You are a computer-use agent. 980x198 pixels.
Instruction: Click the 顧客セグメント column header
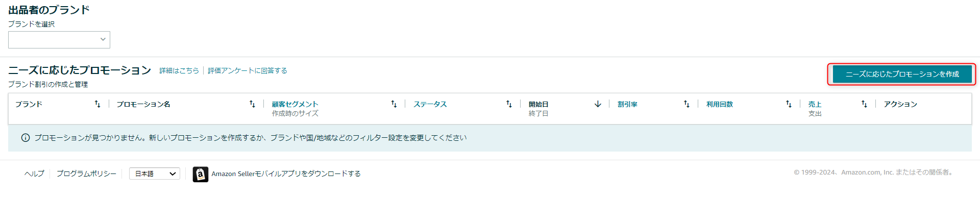click(295, 104)
